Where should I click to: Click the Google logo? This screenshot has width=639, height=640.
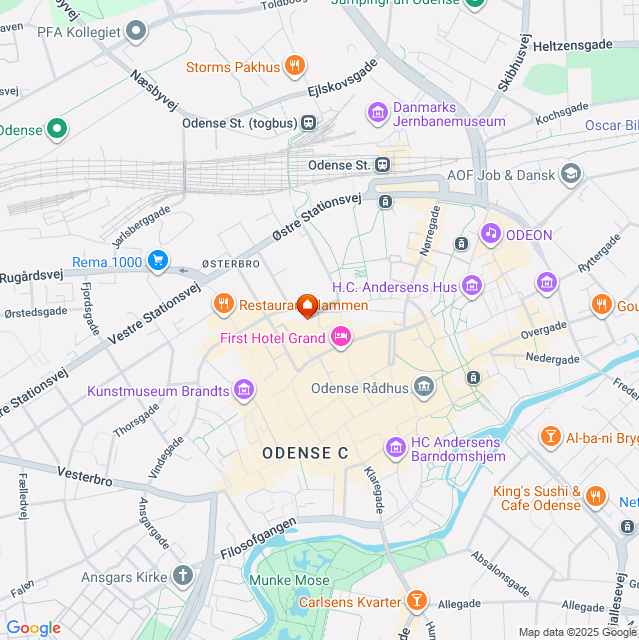(x=34, y=628)
